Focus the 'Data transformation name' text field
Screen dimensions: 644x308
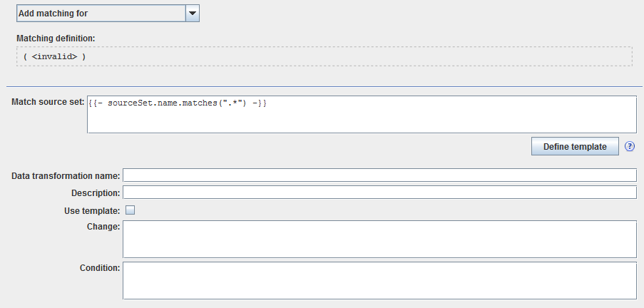(379, 175)
